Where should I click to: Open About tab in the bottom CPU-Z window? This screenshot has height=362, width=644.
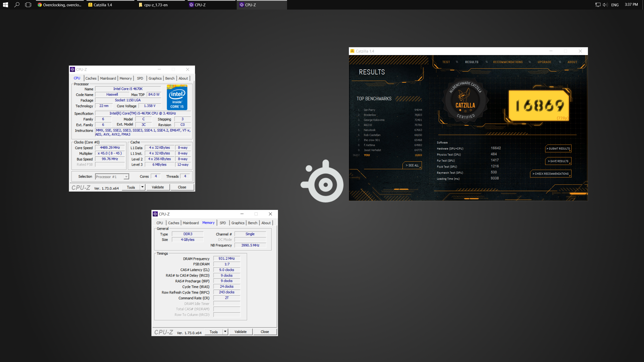click(x=266, y=223)
